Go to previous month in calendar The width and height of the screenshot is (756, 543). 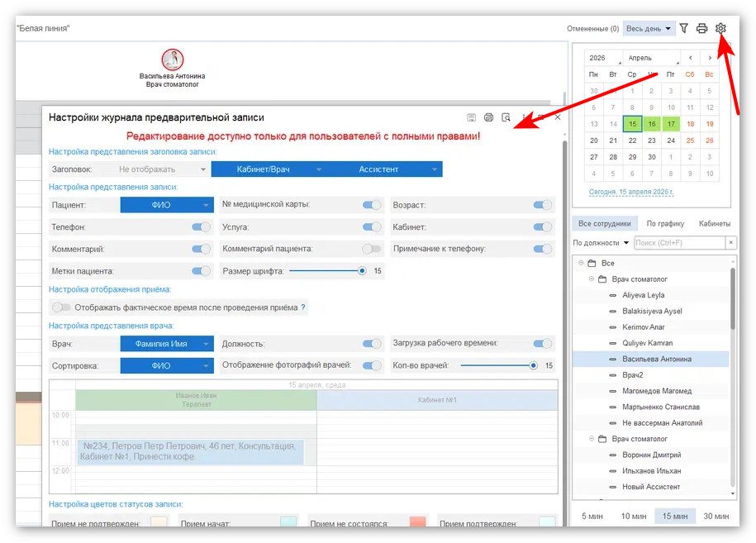coord(691,58)
